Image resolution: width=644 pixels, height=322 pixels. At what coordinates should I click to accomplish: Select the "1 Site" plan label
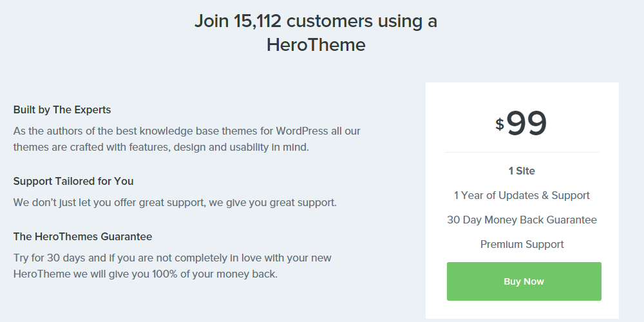pos(522,171)
